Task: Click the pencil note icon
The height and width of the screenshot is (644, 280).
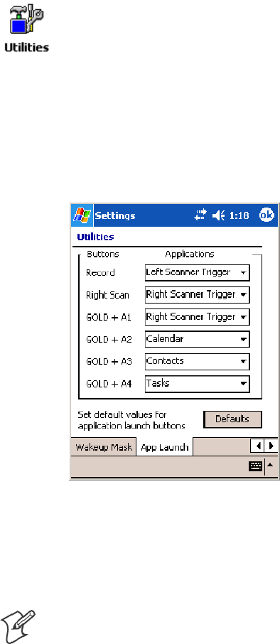Action: (x=17, y=627)
